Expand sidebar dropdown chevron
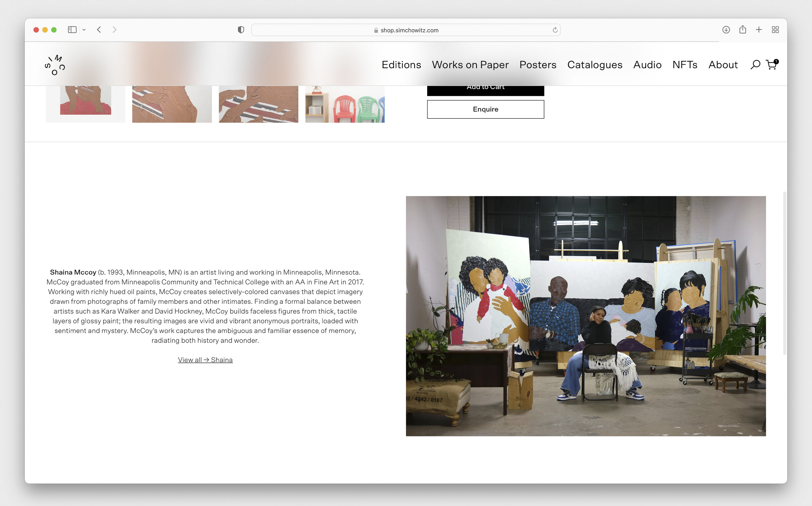Viewport: 812px width, 506px height. click(84, 30)
